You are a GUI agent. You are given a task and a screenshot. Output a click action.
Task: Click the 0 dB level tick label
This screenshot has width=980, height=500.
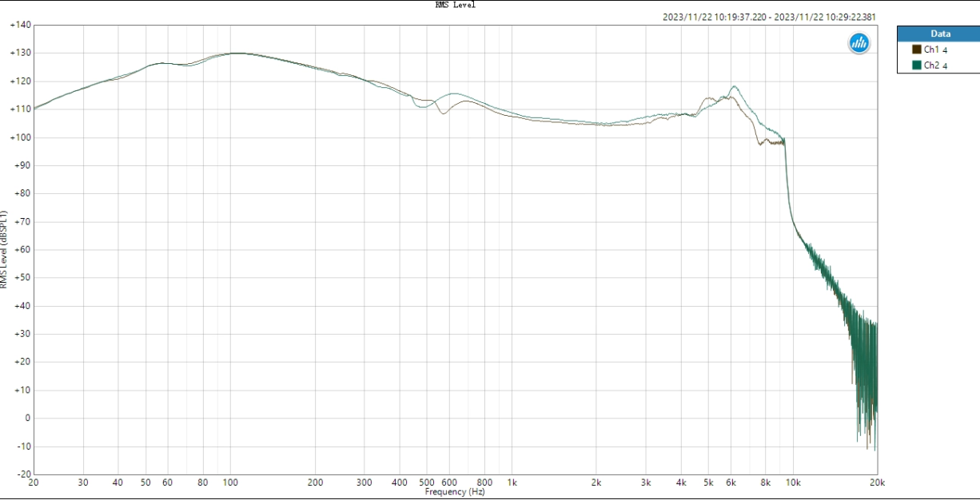click(28, 419)
